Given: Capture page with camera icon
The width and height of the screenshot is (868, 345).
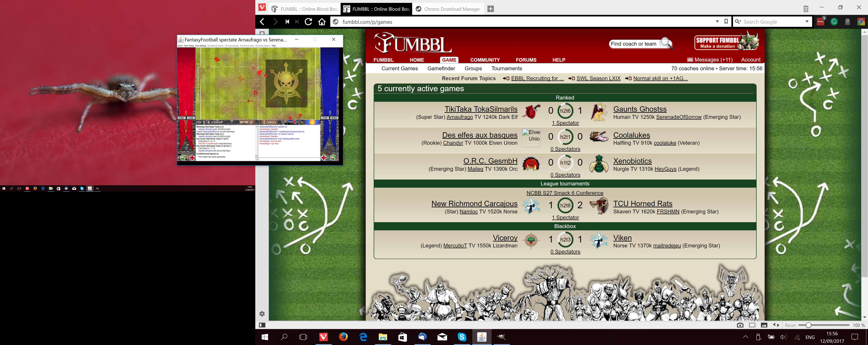Looking at the screenshot, I should [740, 325].
